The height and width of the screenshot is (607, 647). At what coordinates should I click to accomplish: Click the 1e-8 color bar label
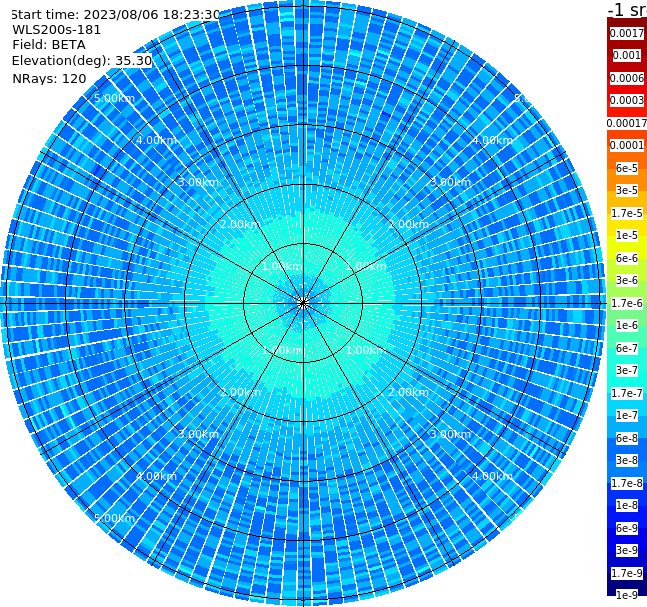pos(627,505)
